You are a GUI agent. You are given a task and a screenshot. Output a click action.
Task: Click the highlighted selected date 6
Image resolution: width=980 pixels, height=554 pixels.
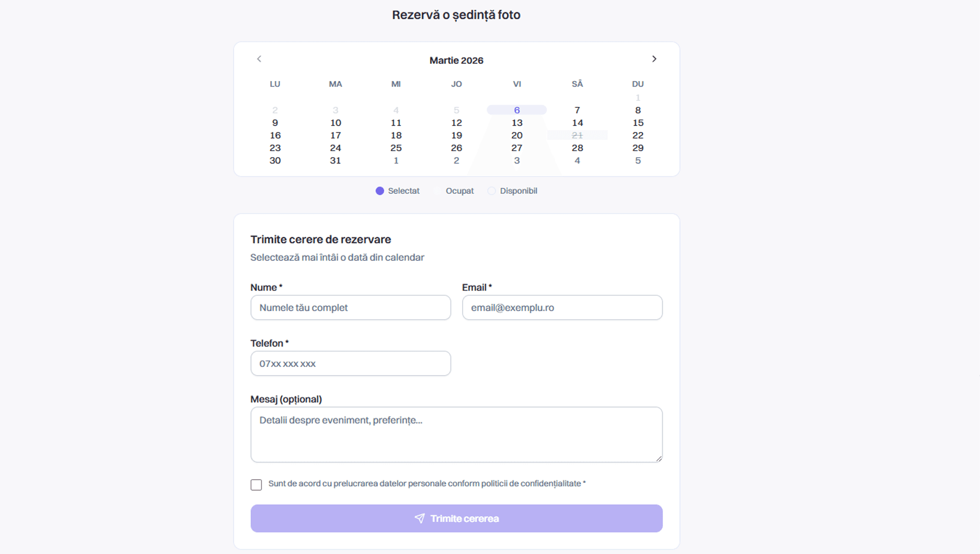(516, 110)
